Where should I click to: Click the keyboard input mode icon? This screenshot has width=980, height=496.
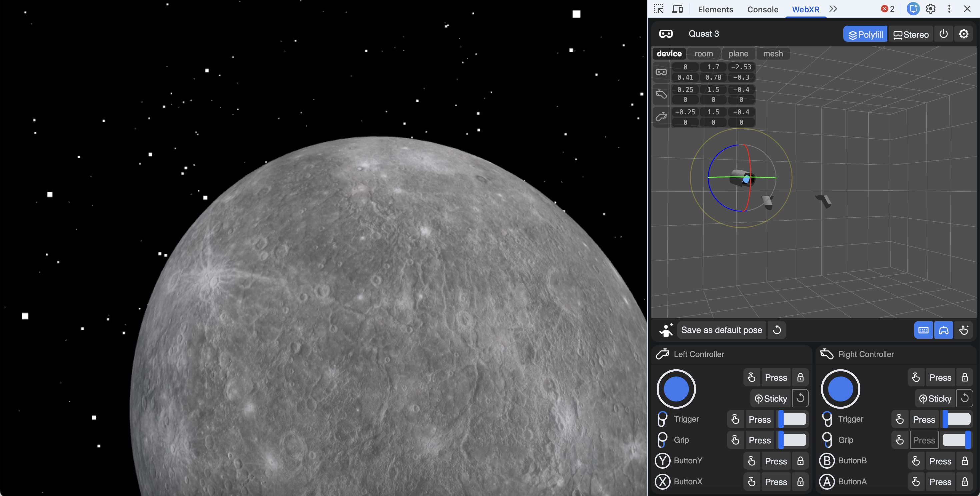[923, 330]
